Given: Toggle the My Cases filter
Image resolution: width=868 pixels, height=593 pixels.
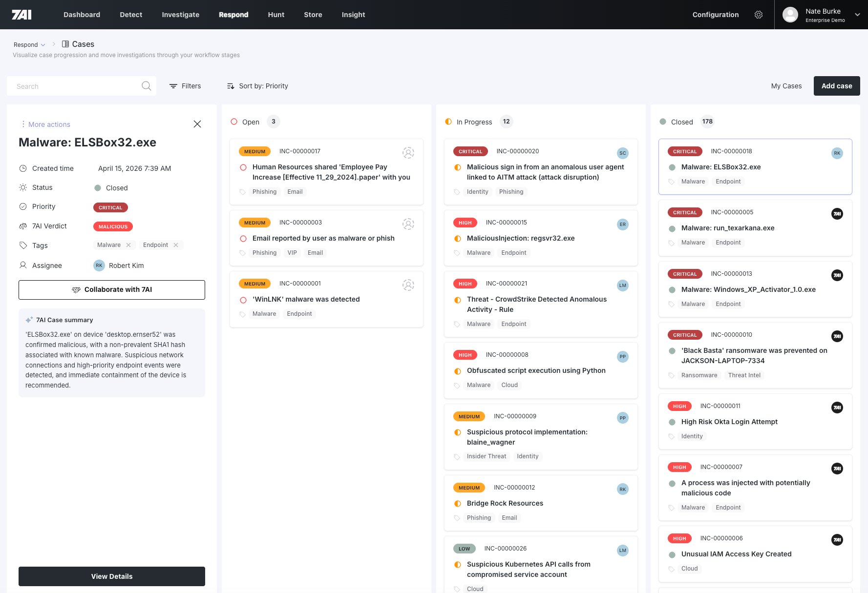Looking at the screenshot, I should coord(786,86).
